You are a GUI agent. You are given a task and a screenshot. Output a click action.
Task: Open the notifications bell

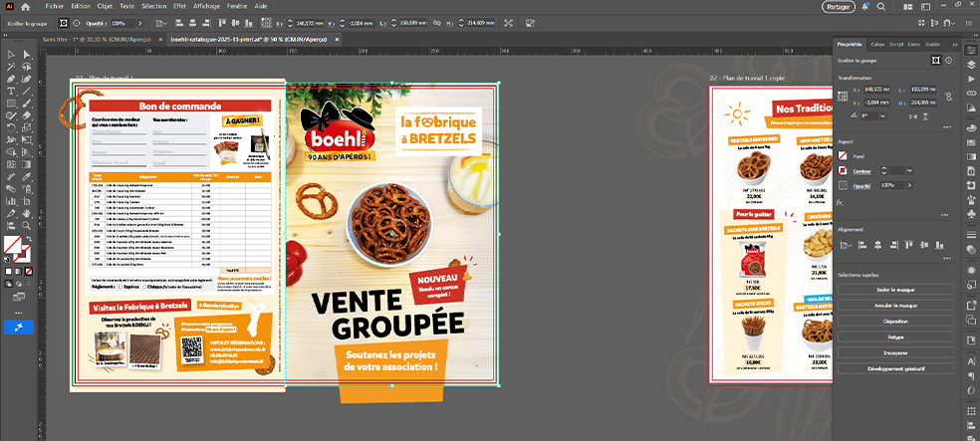(865, 7)
